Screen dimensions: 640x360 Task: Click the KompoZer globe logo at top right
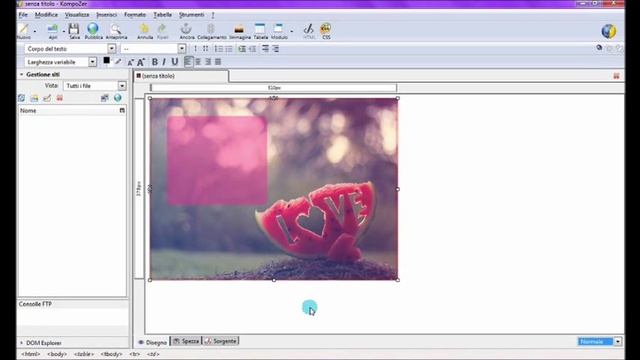click(x=609, y=31)
